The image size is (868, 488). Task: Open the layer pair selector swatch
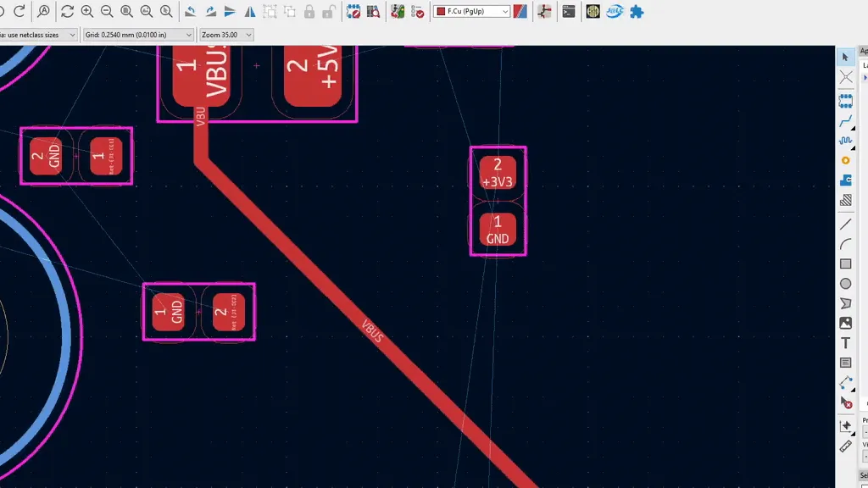click(x=520, y=11)
